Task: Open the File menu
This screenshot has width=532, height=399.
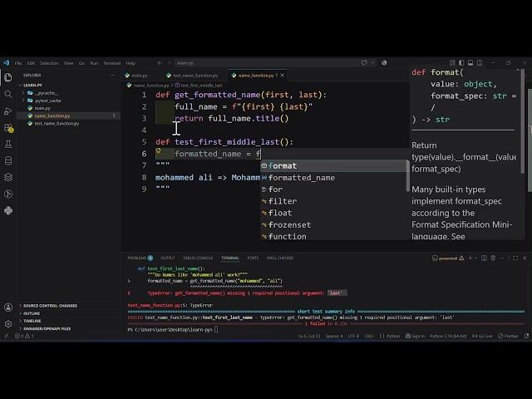Action: point(18,63)
